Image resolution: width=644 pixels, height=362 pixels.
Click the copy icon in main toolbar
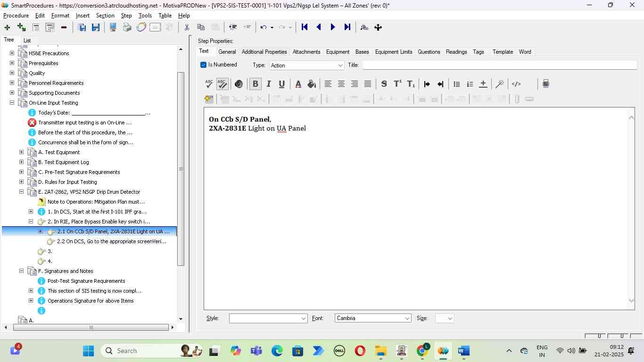pyautogui.click(x=201, y=27)
